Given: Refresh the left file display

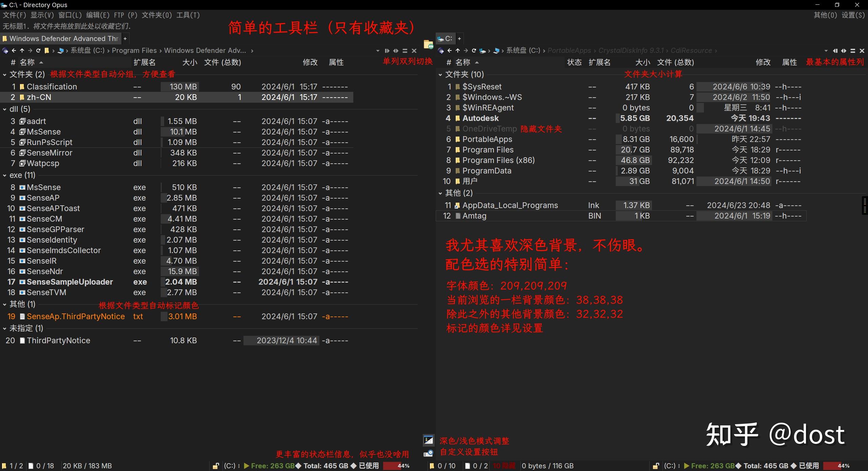Looking at the screenshot, I should point(38,50).
